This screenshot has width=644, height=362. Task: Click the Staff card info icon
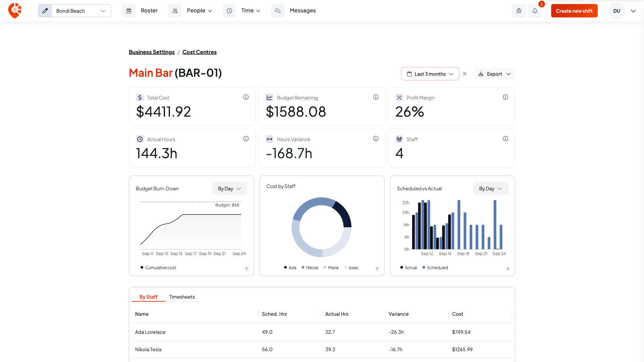tap(505, 139)
